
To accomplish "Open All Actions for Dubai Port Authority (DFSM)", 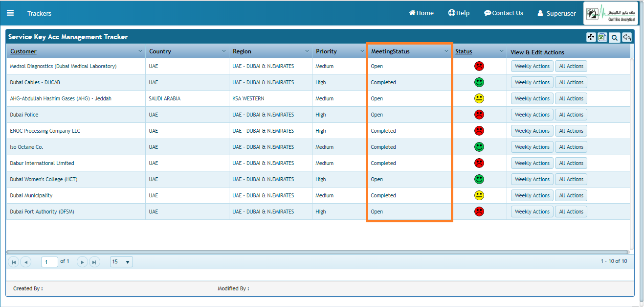I will (571, 212).
